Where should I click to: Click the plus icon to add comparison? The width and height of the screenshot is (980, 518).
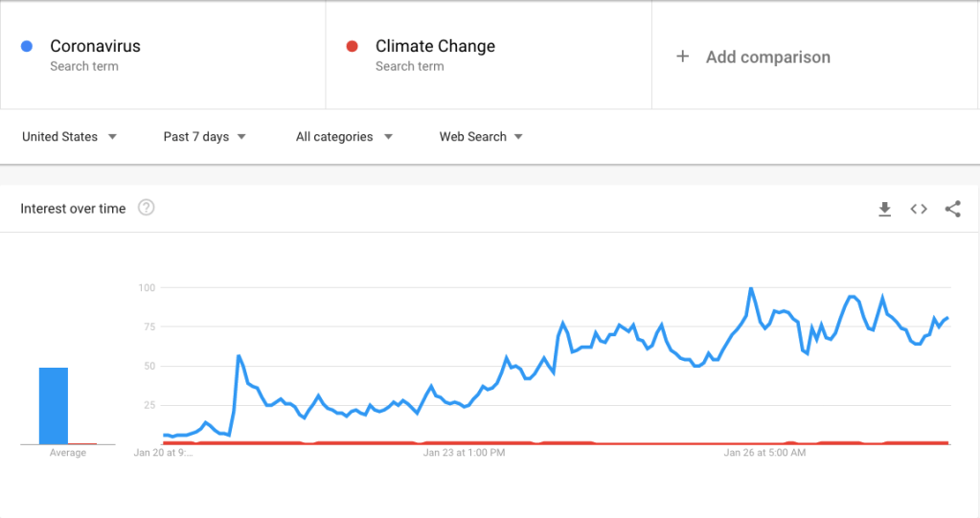tap(683, 56)
